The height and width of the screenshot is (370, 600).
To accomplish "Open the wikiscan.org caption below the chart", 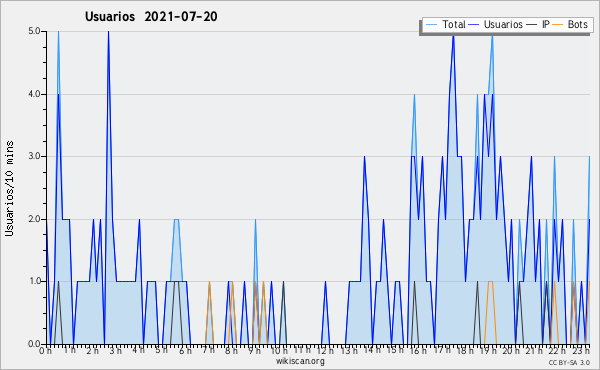I will (x=300, y=361).
